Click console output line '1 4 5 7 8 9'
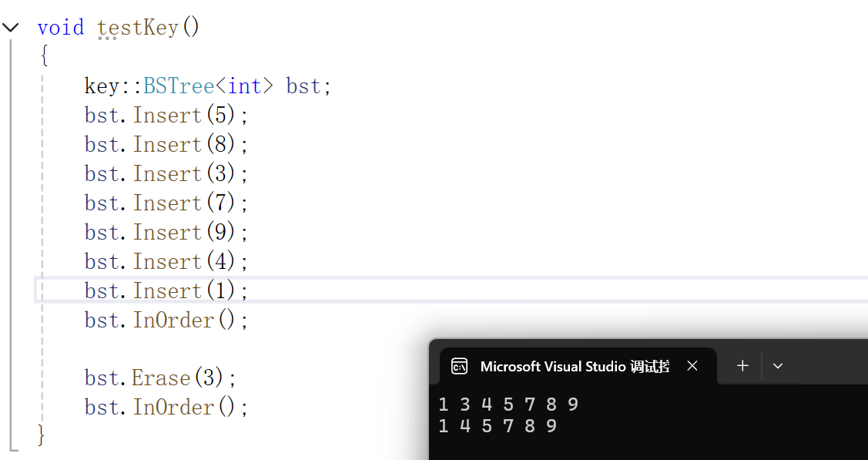 (498, 426)
